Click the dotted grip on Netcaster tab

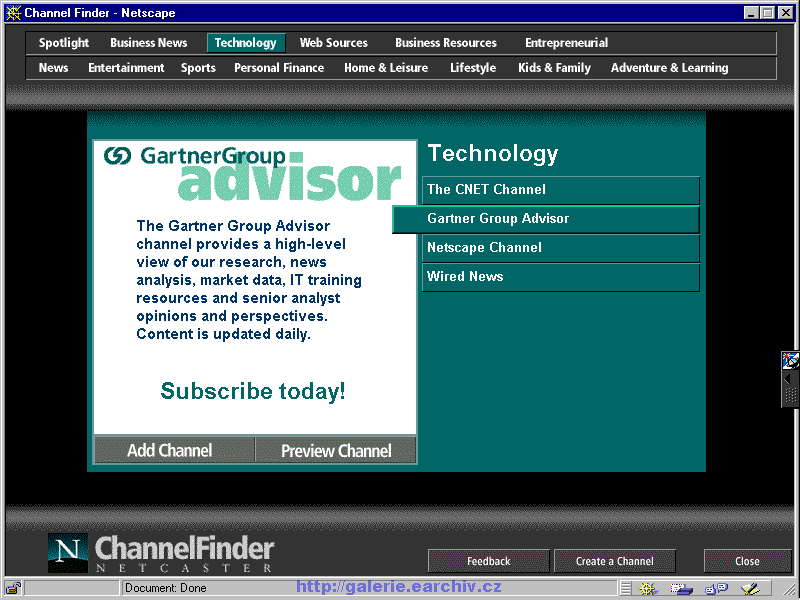click(x=791, y=395)
